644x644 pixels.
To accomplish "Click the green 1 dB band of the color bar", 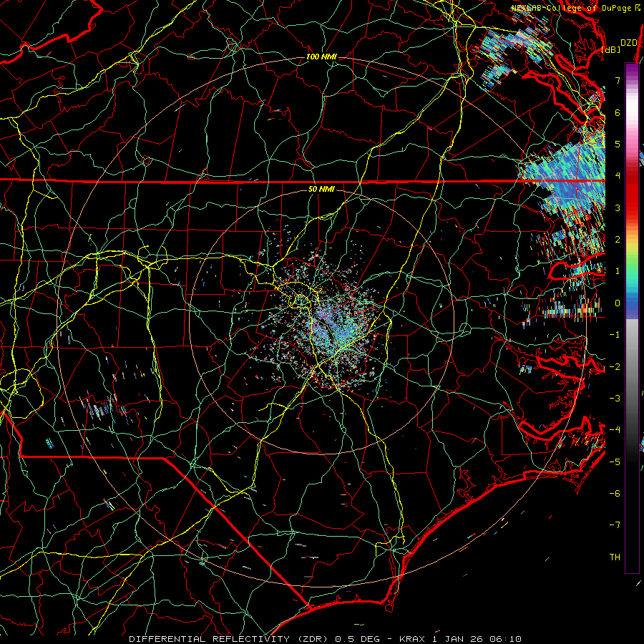I will (x=632, y=271).
